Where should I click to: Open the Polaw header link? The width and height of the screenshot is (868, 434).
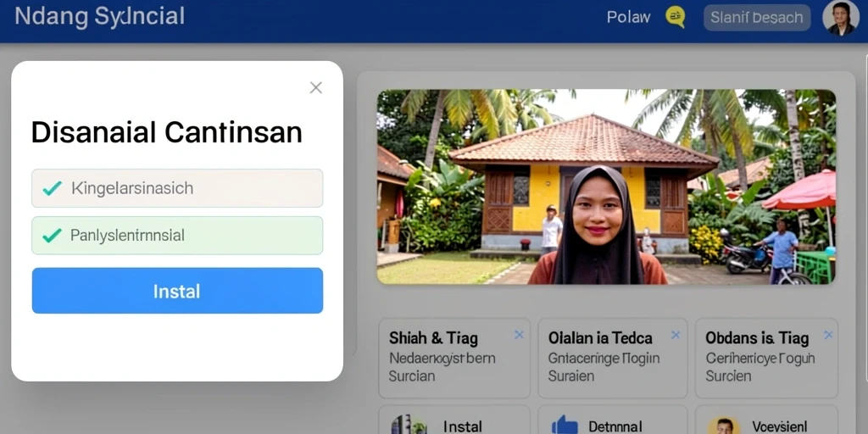[628, 17]
